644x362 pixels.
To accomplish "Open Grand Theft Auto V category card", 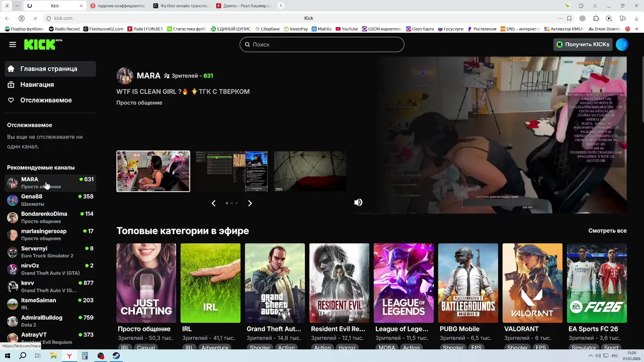I will click(275, 283).
